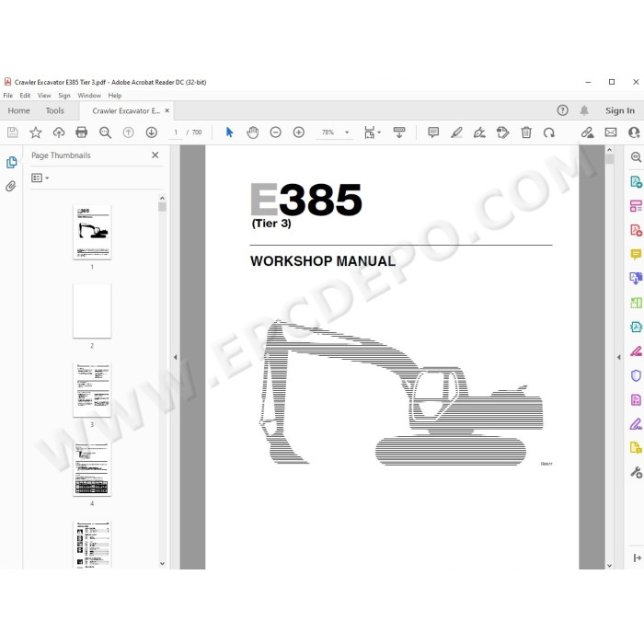Upload the file to cloud
Screen dimensions: 644x644
[59, 132]
